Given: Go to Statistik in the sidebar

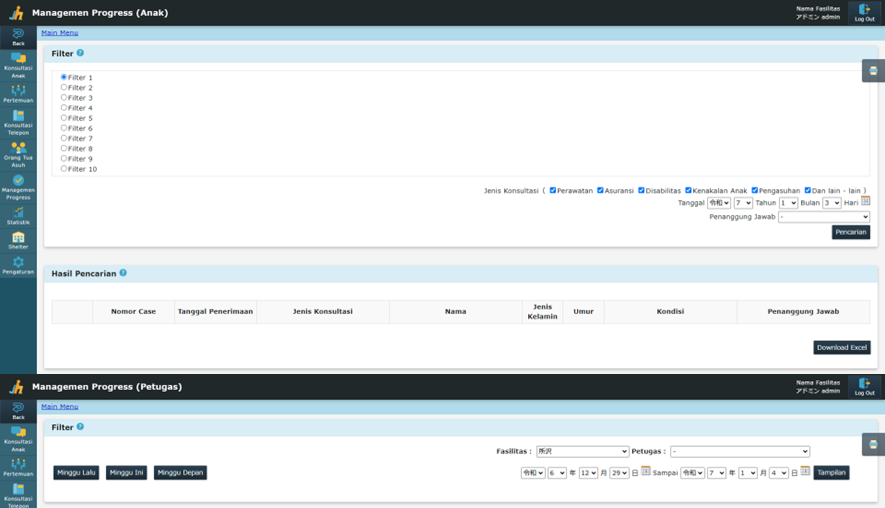Looking at the screenshot, I should click(18, 216).
